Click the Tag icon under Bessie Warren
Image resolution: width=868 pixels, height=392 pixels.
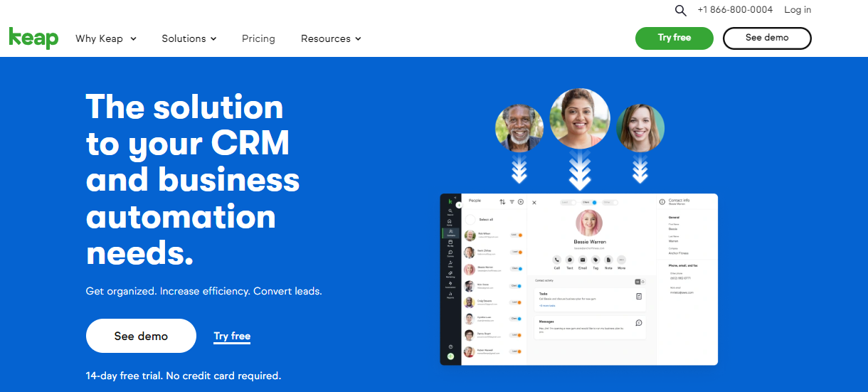(596, 260)
